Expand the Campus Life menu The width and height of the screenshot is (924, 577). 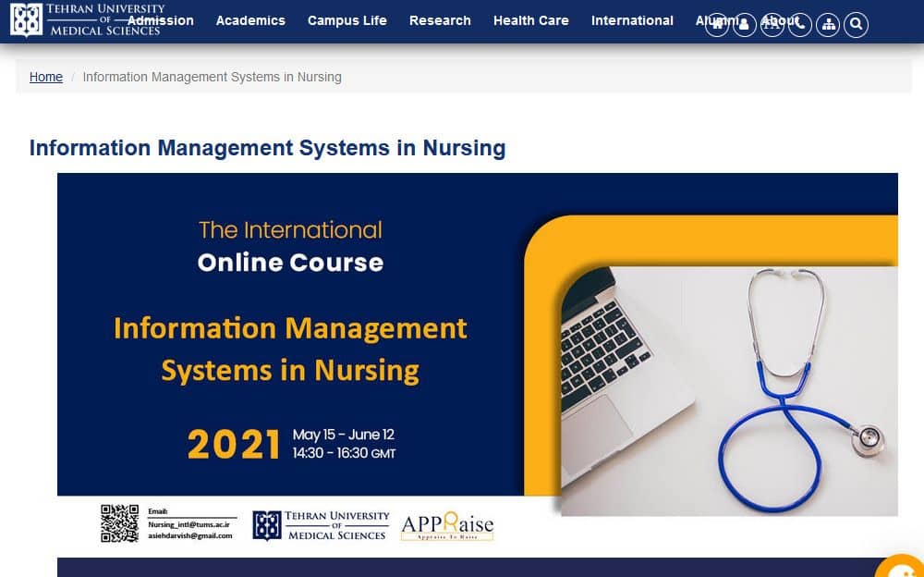(x=347, y=20)
